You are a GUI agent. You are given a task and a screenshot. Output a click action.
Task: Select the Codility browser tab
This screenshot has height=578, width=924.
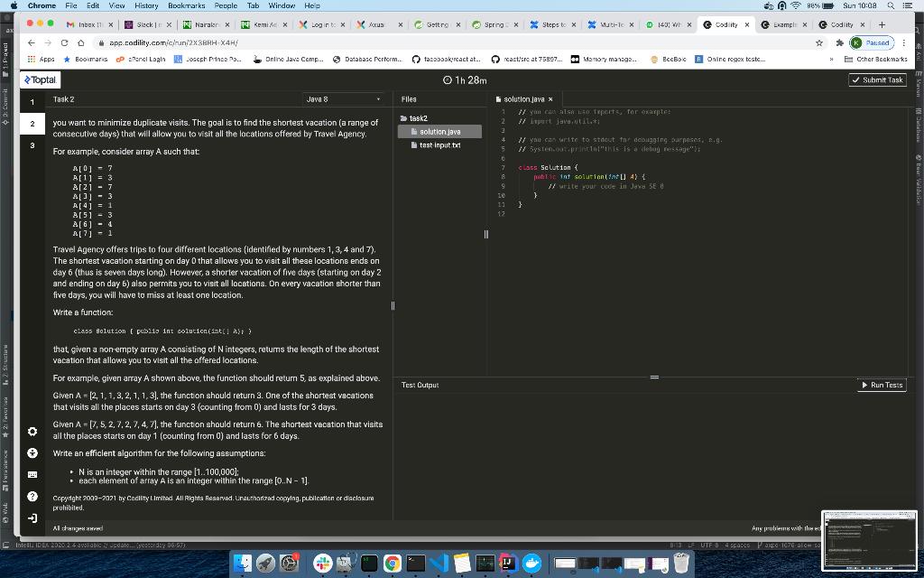tap(726, 24)
